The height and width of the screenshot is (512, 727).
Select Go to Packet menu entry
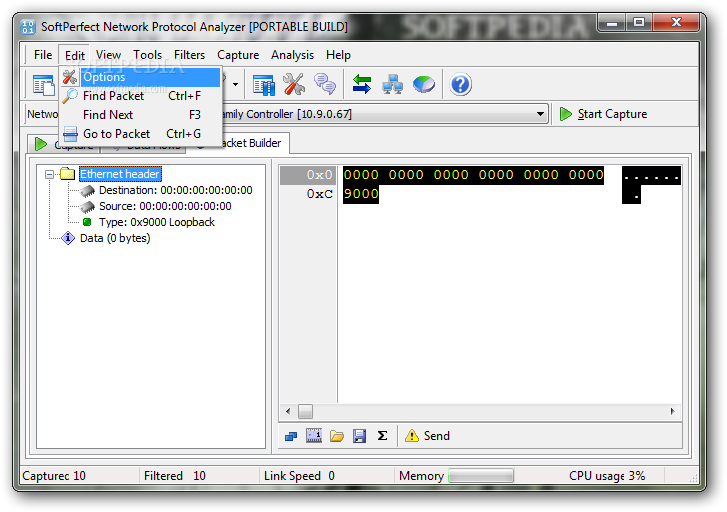coord(141,134)
